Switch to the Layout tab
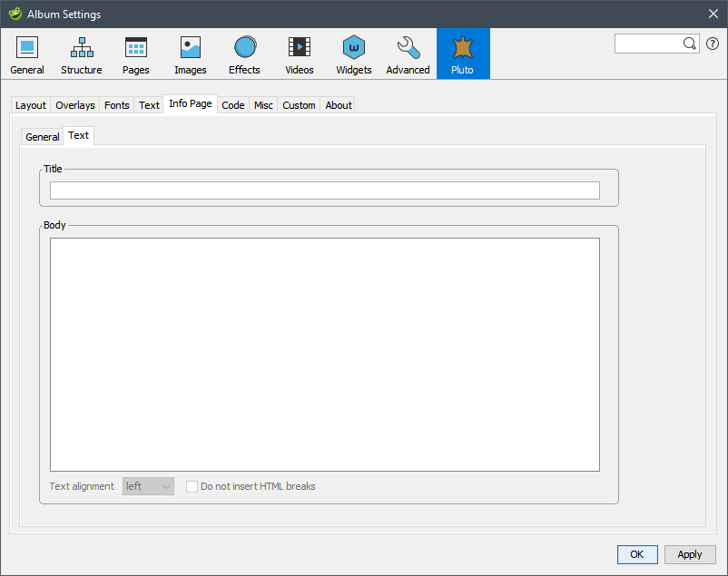Screen dimensions: 728x576 [31, 105]
